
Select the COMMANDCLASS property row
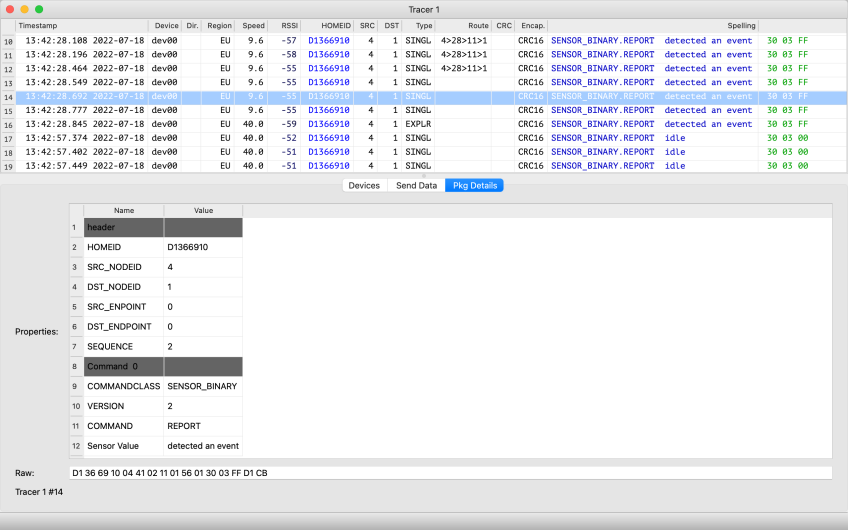pyautogui.click(x=124, y=386)
